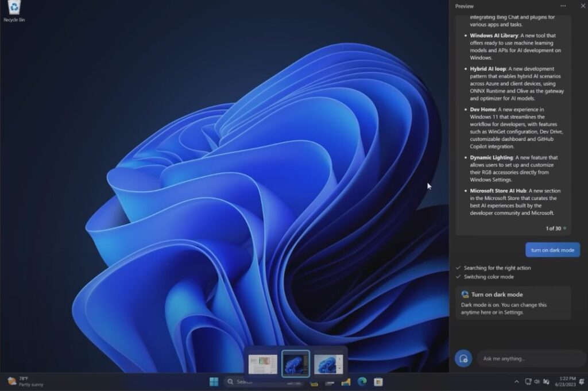Open the Recycle Bin desktop icon

pyautogui.click(x=14, y=11)
